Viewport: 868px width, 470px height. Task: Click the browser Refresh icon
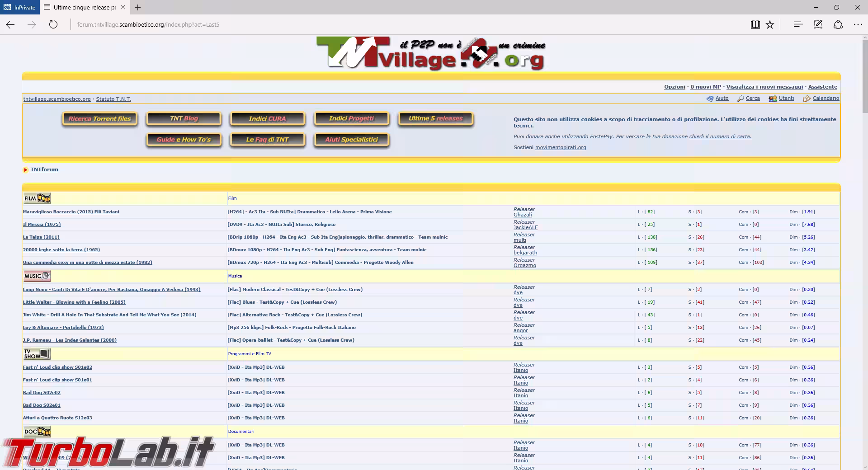(x=53, y=25)
